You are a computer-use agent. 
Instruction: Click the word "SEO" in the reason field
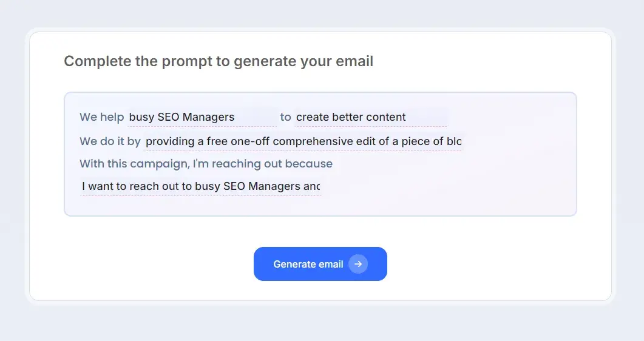(234, 186)
